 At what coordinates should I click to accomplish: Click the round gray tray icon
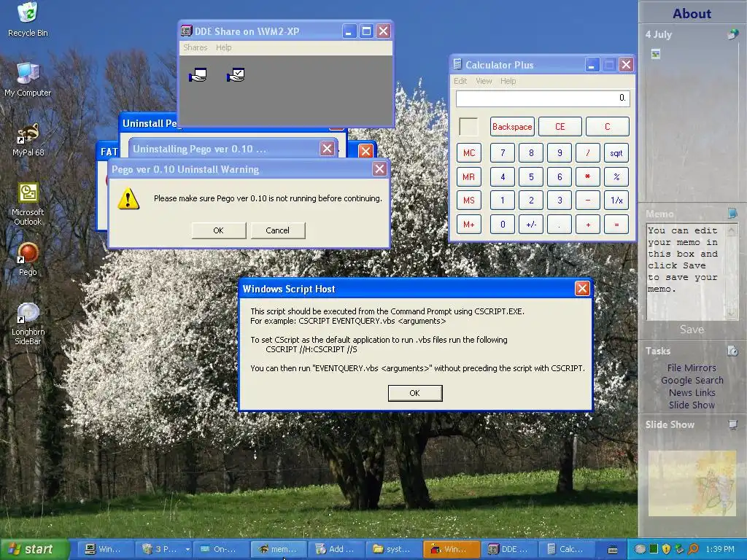click(x=640, y=549)
